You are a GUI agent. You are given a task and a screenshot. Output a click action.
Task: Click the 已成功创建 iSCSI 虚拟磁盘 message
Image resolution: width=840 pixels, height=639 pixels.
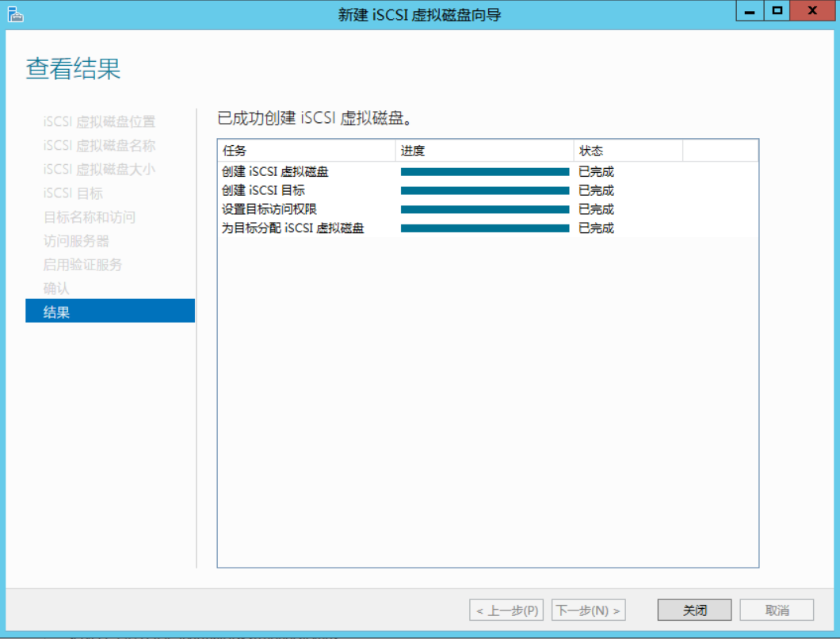tap(315, 118)
